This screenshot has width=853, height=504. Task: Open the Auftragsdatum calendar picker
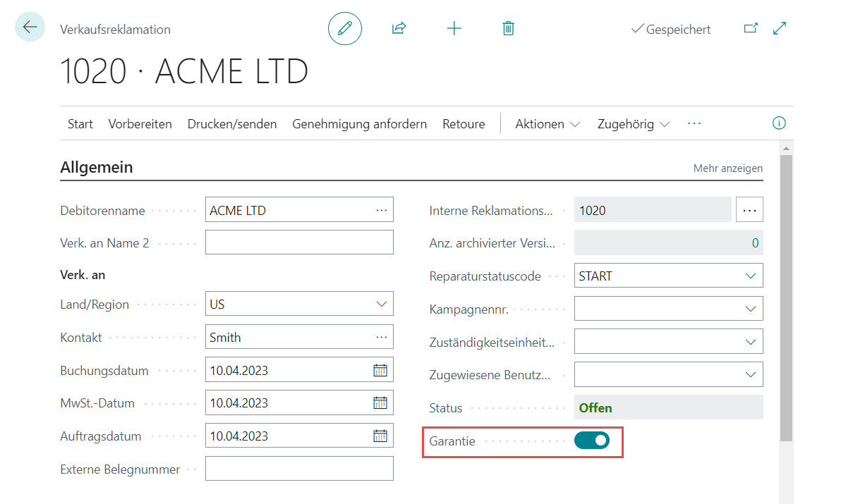[380, 436]
